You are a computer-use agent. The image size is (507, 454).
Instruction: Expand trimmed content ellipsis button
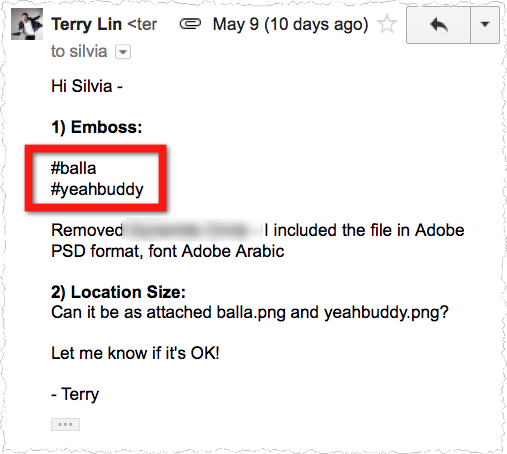65,424
